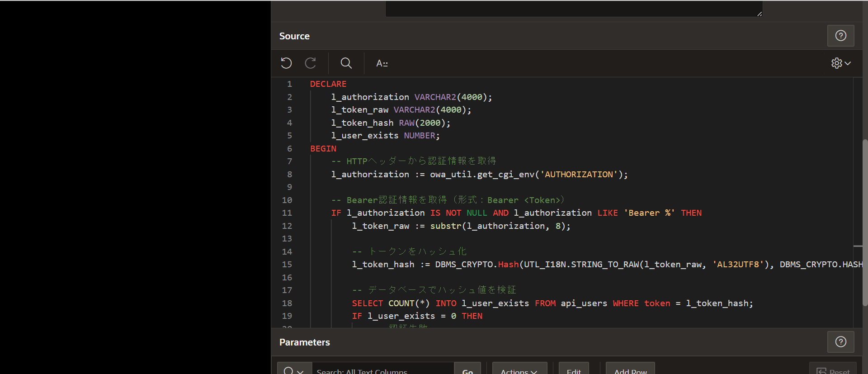Click the code editor vertical scrollbar

coord(858,202)
